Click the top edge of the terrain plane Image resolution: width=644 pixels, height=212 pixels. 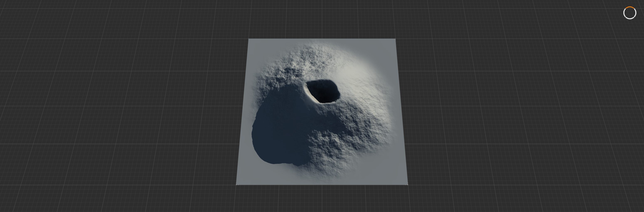322,39
